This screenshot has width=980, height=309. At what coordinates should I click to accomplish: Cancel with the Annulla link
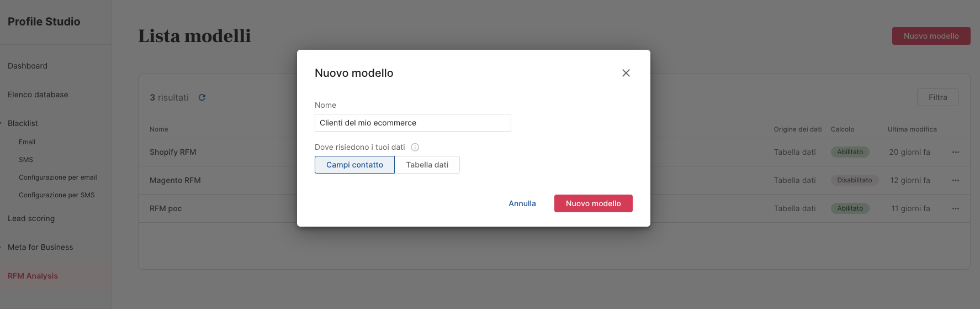tap(522, 203)
